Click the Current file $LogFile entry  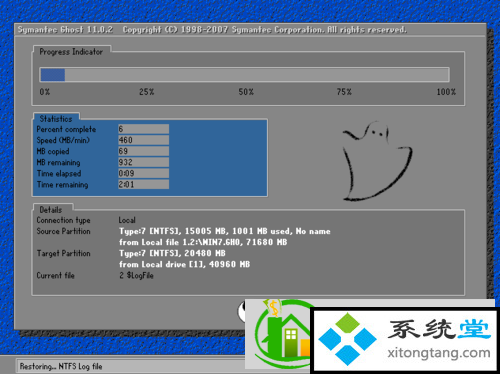pos(136,275)
